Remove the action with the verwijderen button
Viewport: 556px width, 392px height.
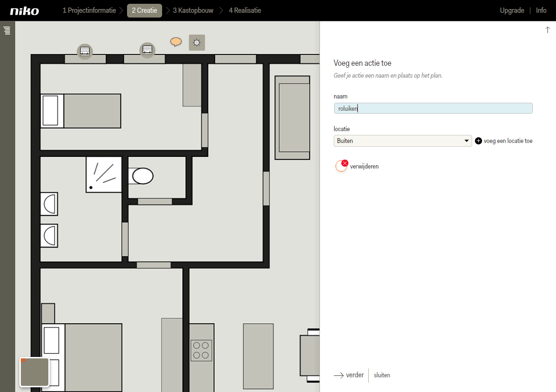click(x=357, y=166)
